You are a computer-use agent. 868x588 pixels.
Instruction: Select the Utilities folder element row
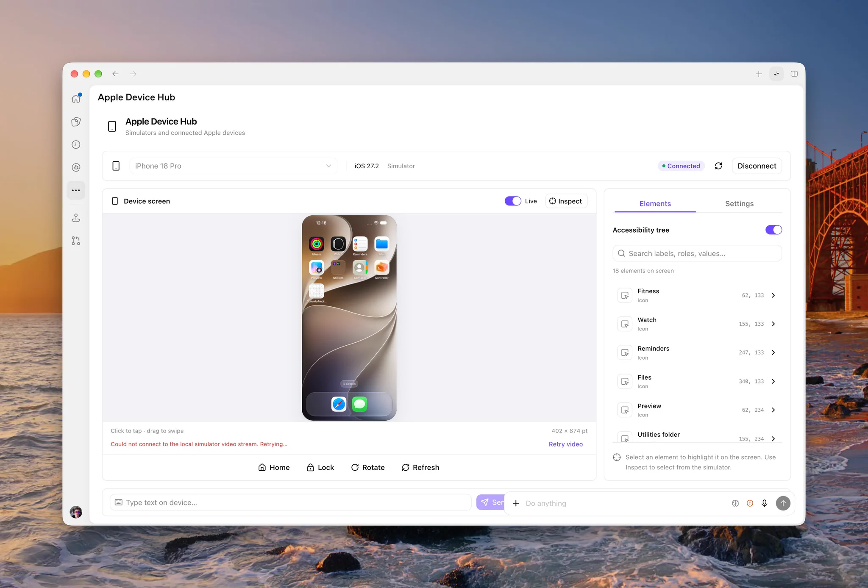(697, 437)
